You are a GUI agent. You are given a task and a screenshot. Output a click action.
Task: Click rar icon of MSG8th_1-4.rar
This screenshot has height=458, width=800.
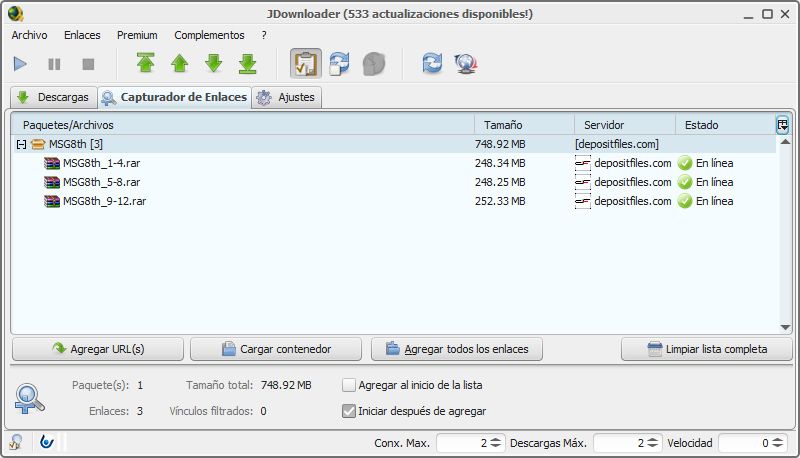point(52,163)
